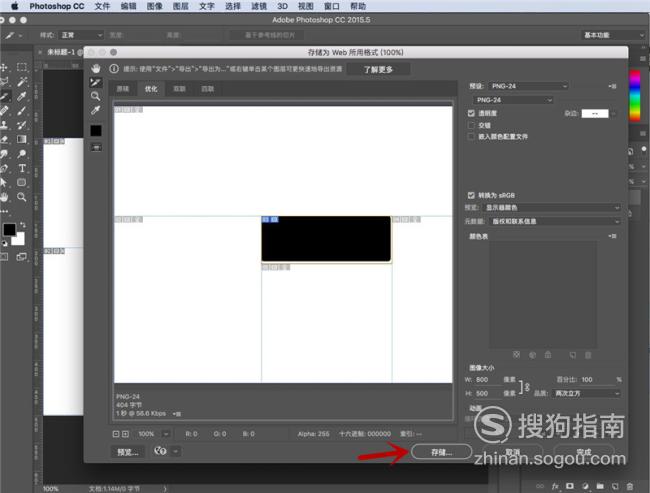Toggle the 透明度 transparency checkbox
Screen dimensions: 650x493
(x=471, y=113)
